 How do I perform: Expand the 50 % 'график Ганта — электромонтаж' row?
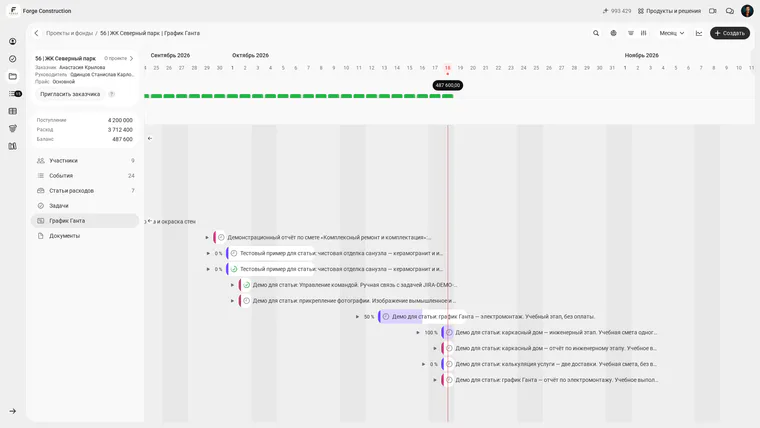click(357, 317)
